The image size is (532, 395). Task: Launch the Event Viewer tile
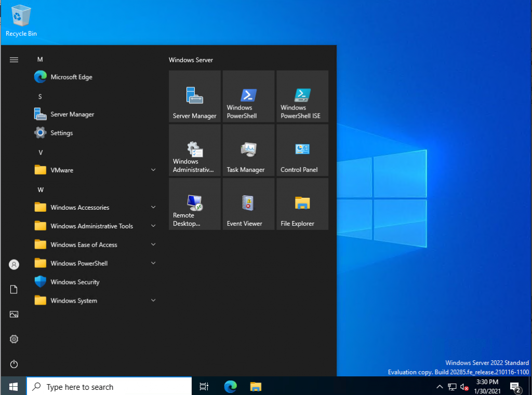tap(248, 204)
